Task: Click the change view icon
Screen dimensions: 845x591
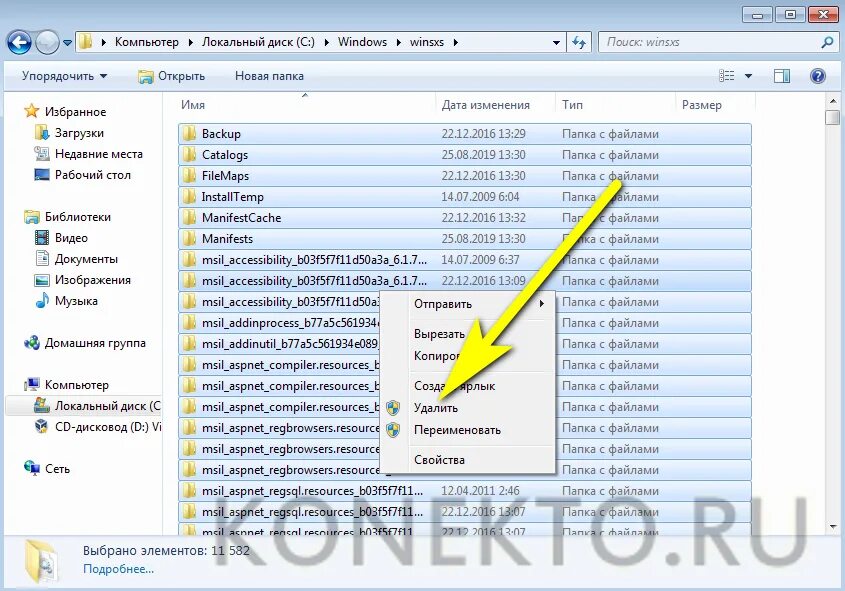Action: [726, 76]
